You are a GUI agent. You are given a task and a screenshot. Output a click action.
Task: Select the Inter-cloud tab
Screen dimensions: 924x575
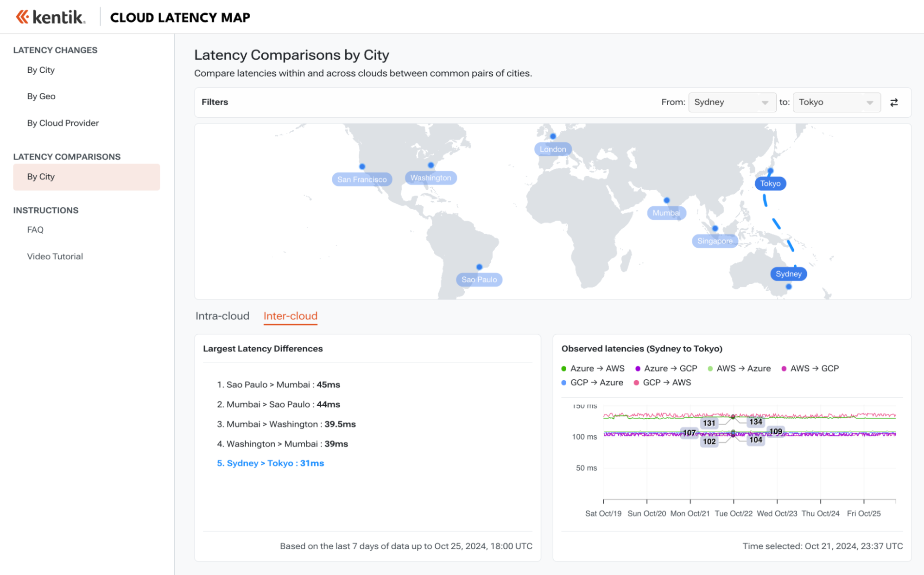(291, 316)
